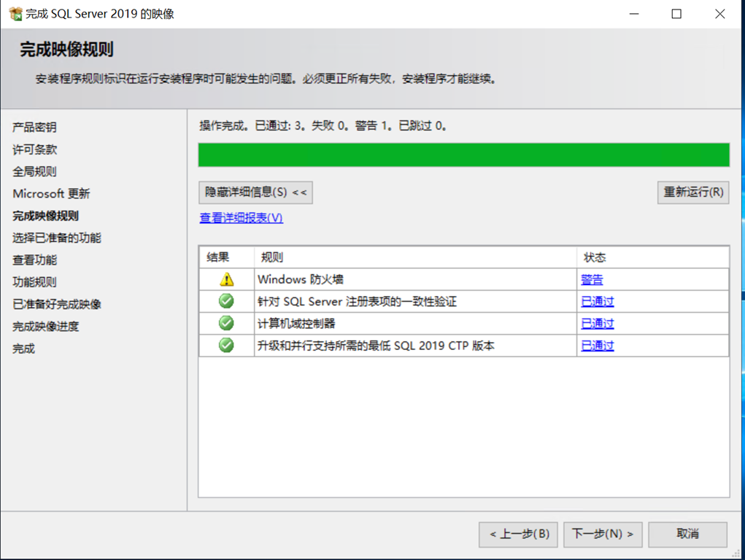This screenshot has width=745, height=560.
Task: Continue with 下一步(N) button
Action: (x=603, y=534)
